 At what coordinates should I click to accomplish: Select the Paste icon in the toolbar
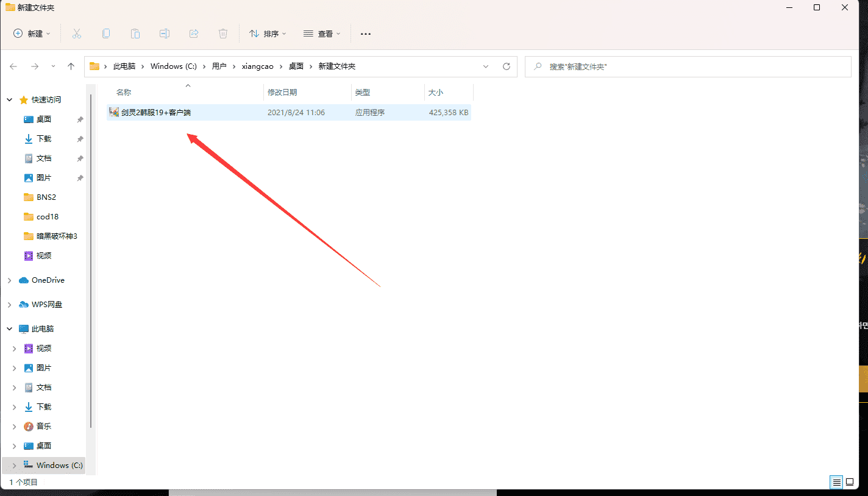click(135, 34)
